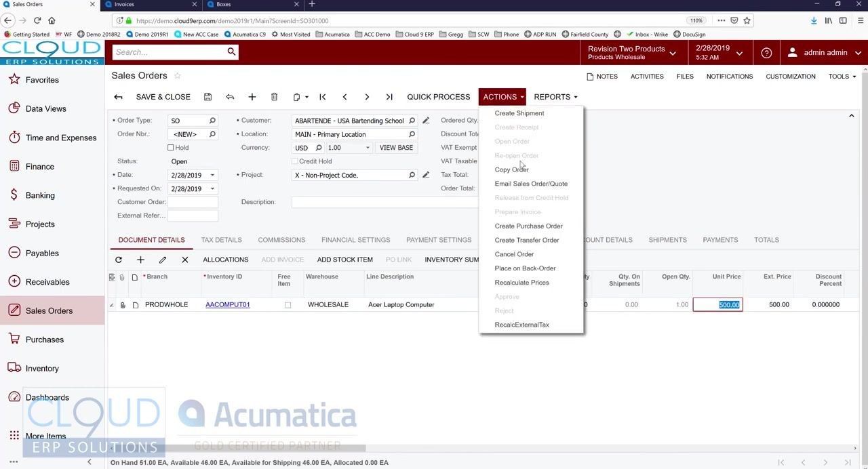Open the business date 2/28/2019 dropdown
Image resolution: width=868 pixels, height=469 pixels.
pos(719,53)
